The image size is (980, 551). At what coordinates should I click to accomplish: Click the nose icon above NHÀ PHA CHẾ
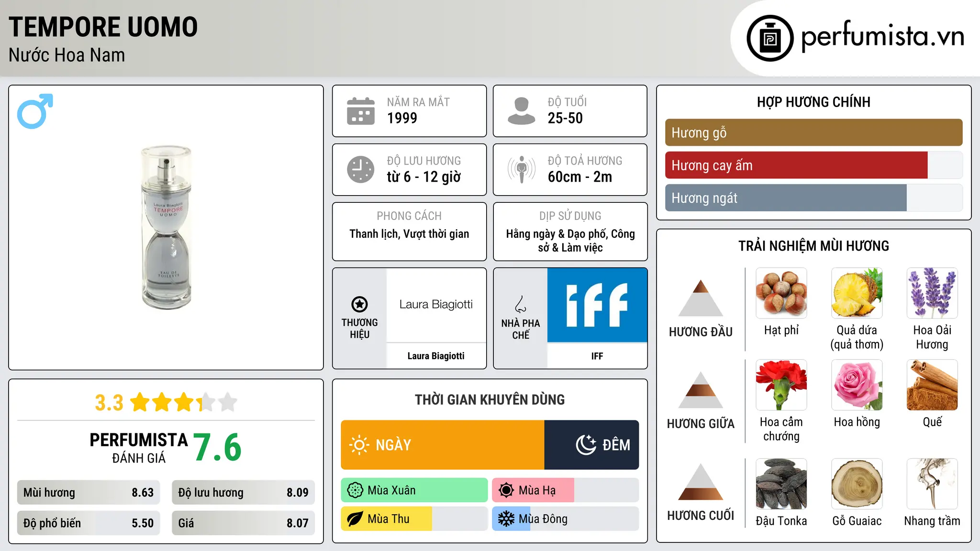(x=520, y=304)
